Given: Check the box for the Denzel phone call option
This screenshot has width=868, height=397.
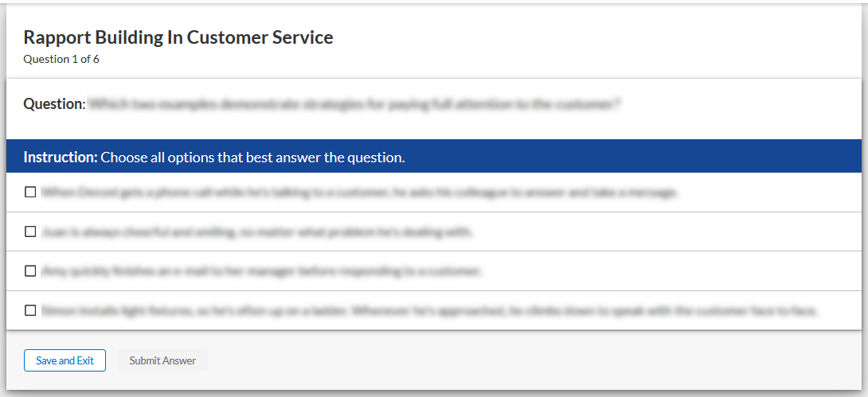Looking at the screenshot, I should (30, 192).
